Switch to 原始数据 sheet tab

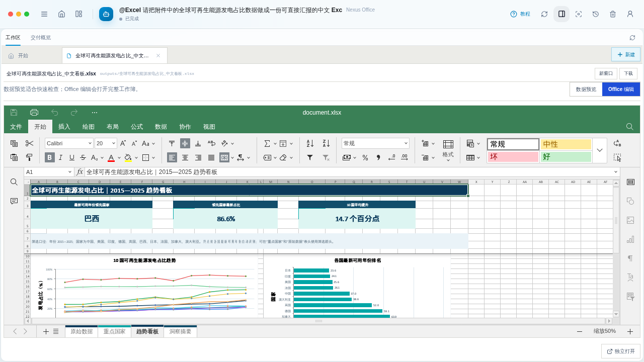point(82,331)
